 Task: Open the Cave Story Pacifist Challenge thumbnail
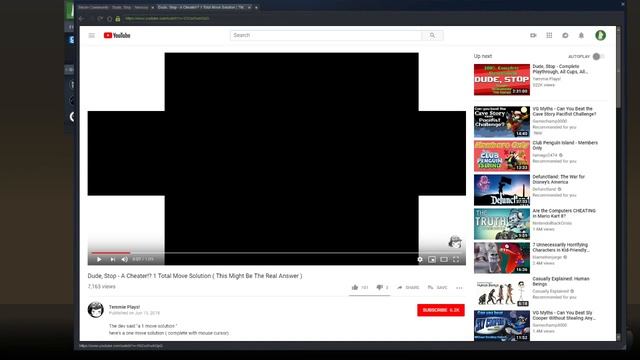[502, 122]
